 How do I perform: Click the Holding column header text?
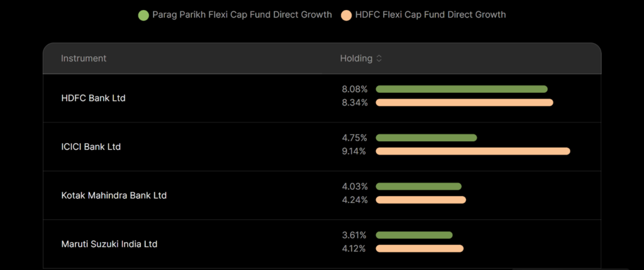356,58
